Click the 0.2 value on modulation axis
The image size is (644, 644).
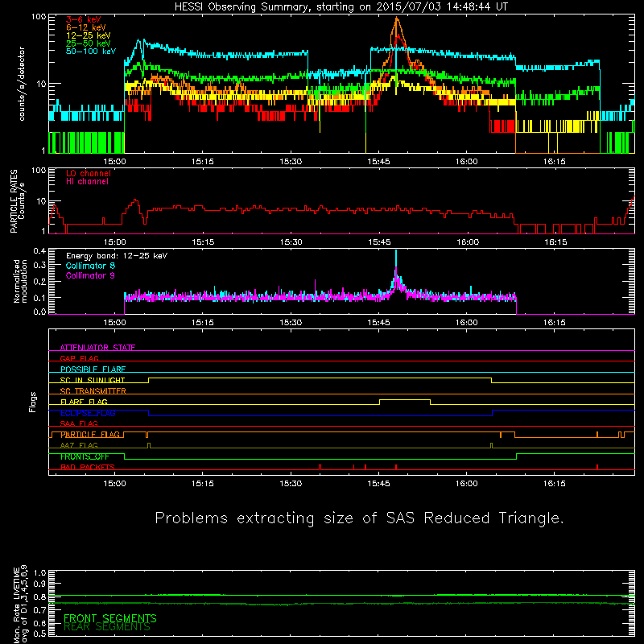(39, 282)
